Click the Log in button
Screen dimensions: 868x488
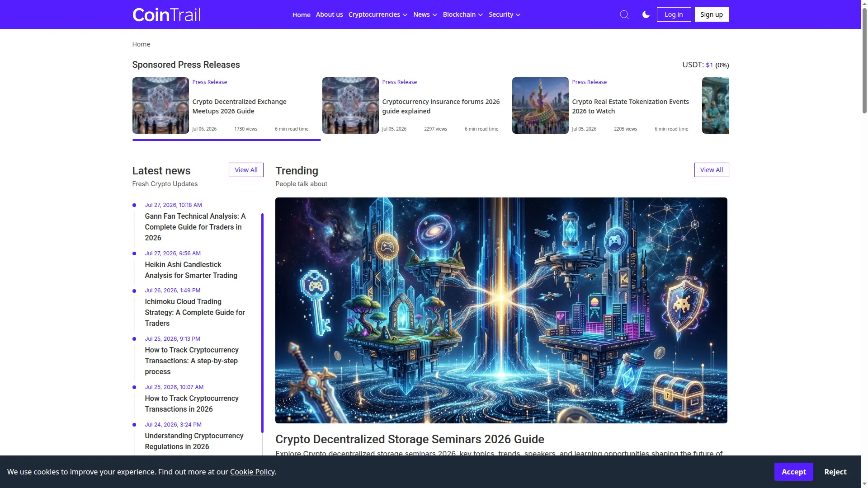(x=674, y=14)
